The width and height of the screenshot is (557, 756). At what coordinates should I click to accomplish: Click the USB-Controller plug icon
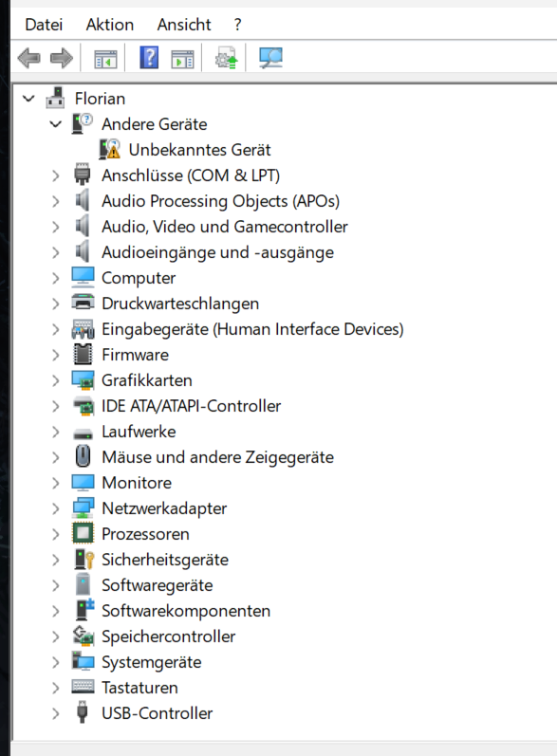(83, 712)
